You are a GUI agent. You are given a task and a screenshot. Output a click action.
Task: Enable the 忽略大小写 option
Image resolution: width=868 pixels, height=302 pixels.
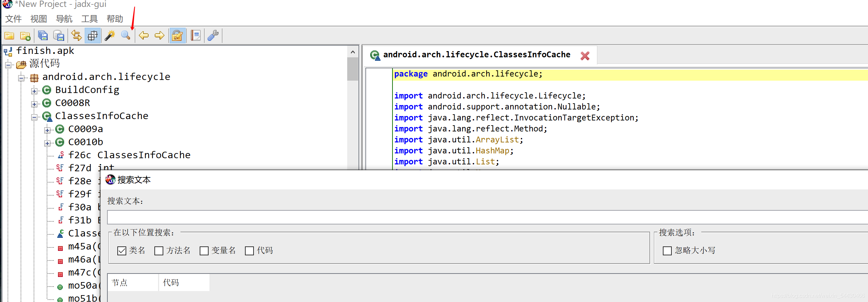coord(667,251)
